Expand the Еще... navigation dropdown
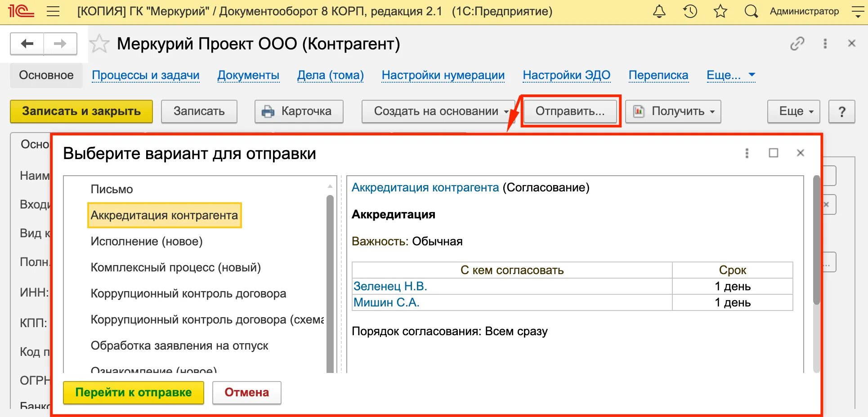This screenshot has width=868, height=417. [731, 75]
